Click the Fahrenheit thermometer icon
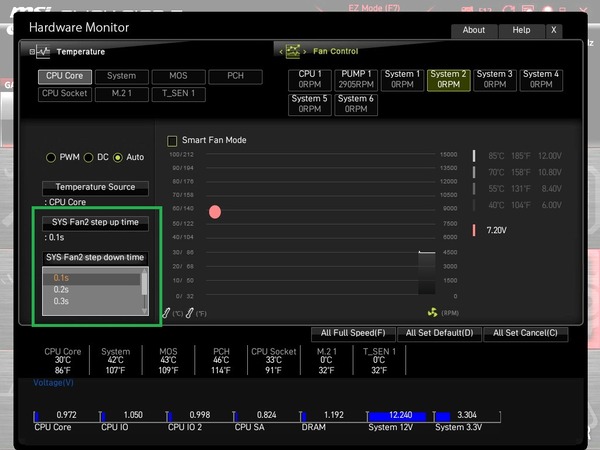 click(x=189, y=313)
